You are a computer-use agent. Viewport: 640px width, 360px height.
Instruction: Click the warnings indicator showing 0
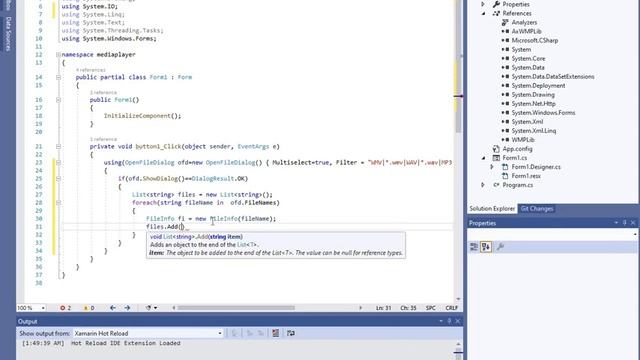[89, 308]
